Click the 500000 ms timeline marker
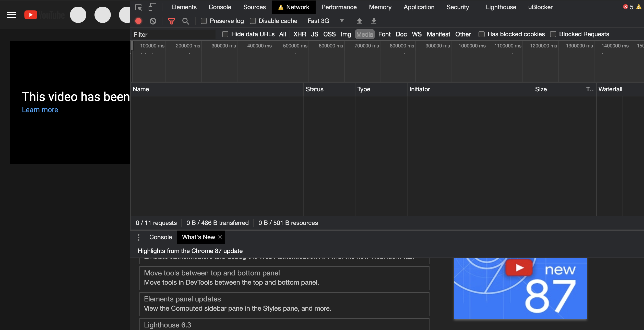This screenshot has width=644, height=330. (295, 46)
